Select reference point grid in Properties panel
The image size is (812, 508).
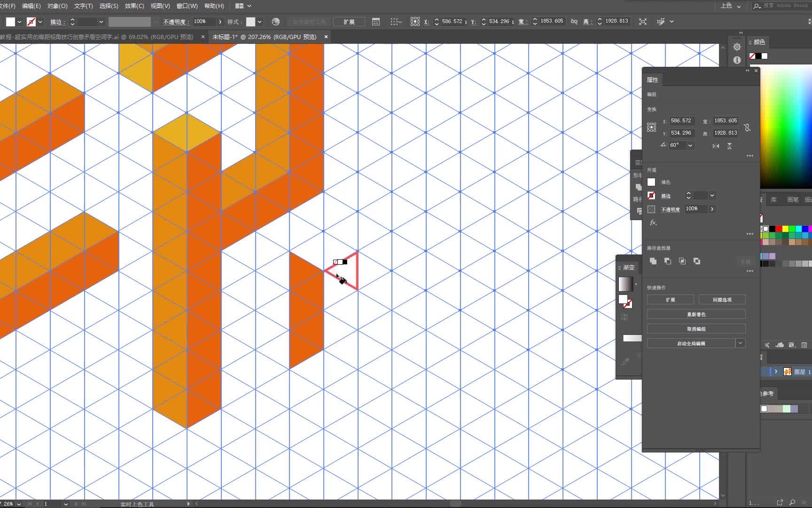point(651,127)
